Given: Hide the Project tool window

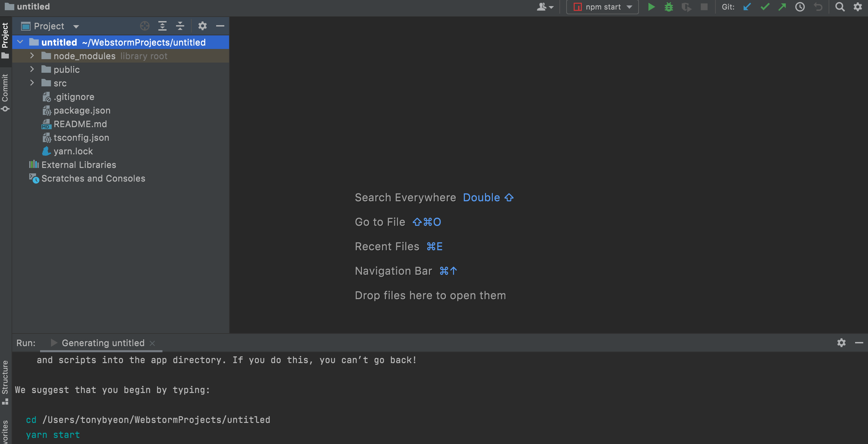Looking at the screenshot, I should (x=220, y=26).
